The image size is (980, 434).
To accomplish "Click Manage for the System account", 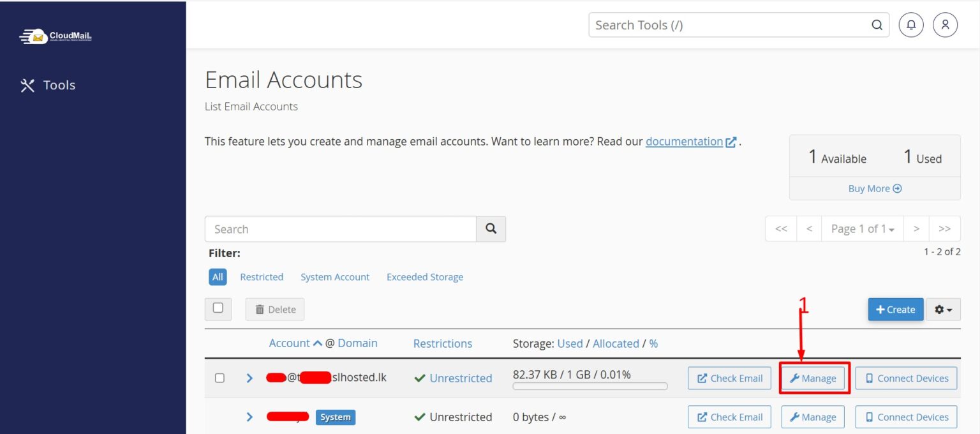I will 812,417.
